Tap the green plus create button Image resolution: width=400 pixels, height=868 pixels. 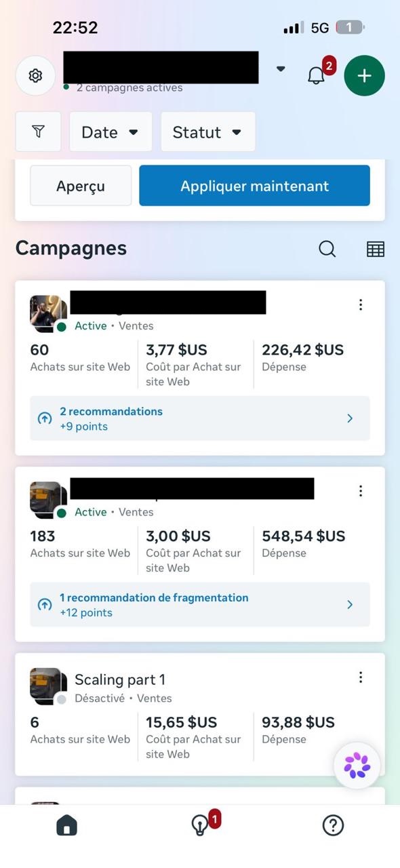coord(365,75)
